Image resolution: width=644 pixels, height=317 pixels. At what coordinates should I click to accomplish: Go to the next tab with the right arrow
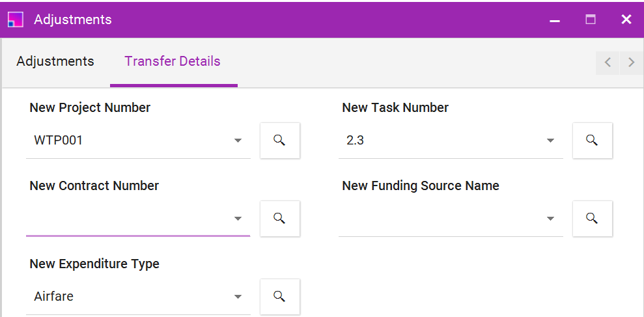631,62
